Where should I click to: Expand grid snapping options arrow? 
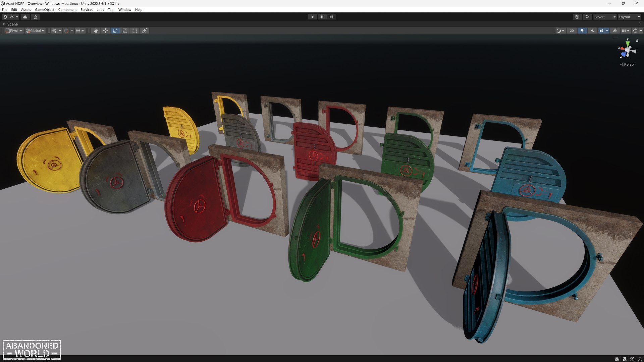click(72, 31)
